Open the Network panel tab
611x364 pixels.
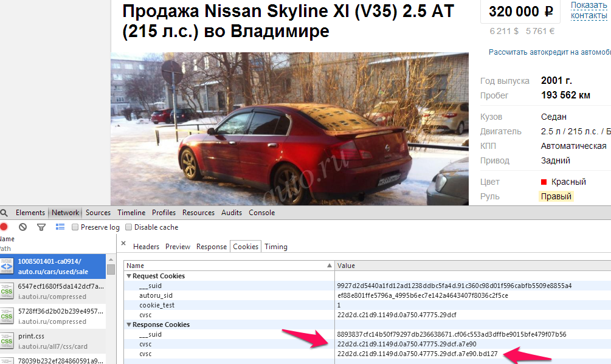click(66, 213)
